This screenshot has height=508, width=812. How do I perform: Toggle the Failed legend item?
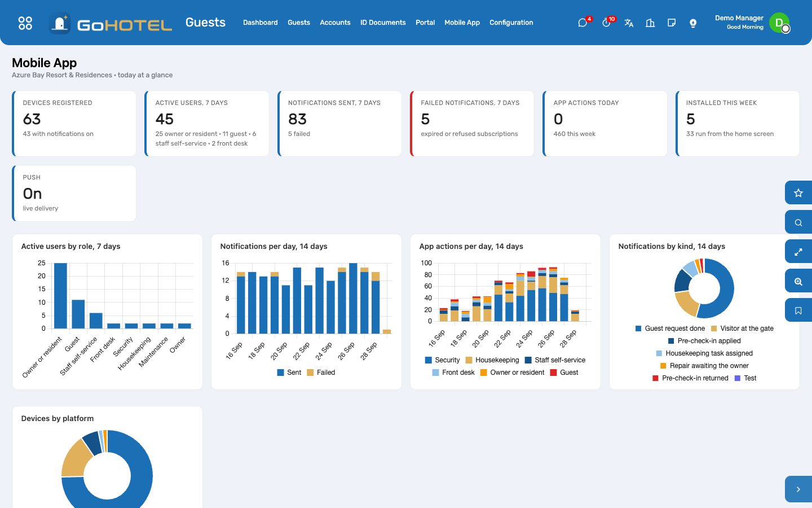(x=321, y=373)
